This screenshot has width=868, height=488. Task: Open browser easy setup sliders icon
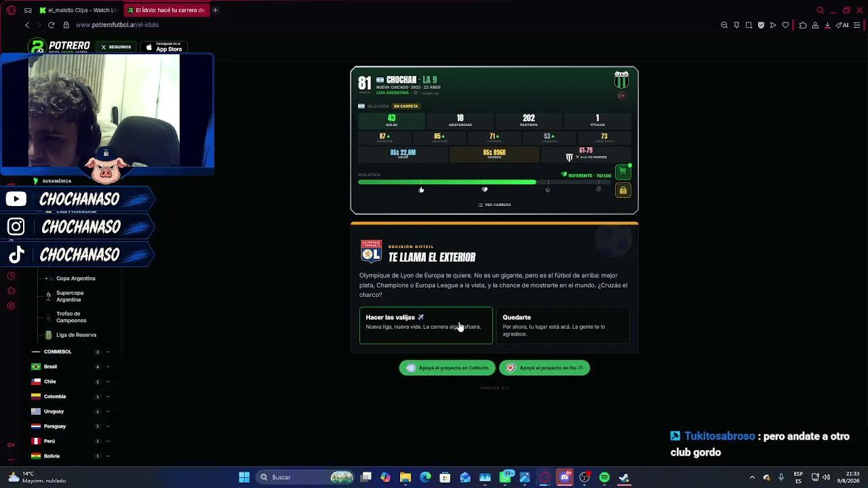pos(857,25)
